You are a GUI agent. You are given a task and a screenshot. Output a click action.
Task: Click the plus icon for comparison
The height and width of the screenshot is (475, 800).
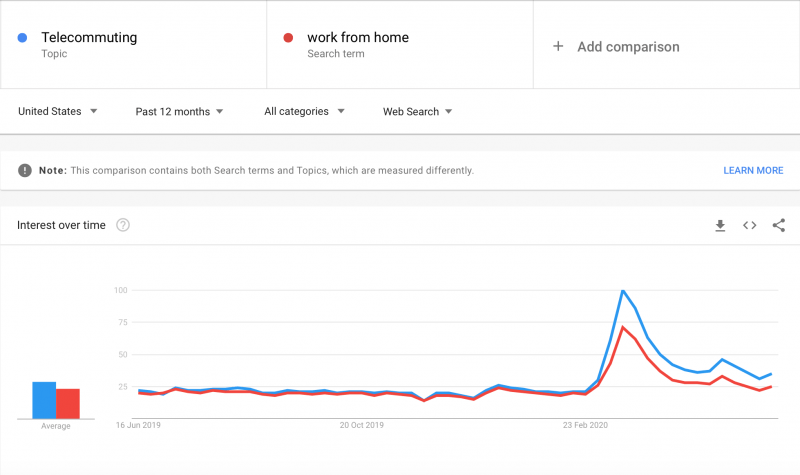point(558,46)
